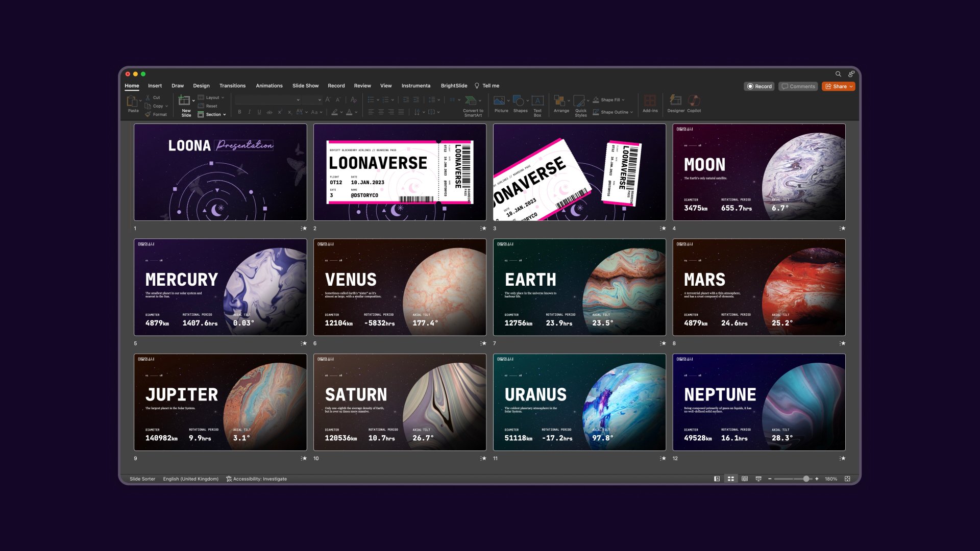Viewport: 980px width, 551px height.
Task: Switch to Normal view in status bar
Action: [x=717, y=479]
